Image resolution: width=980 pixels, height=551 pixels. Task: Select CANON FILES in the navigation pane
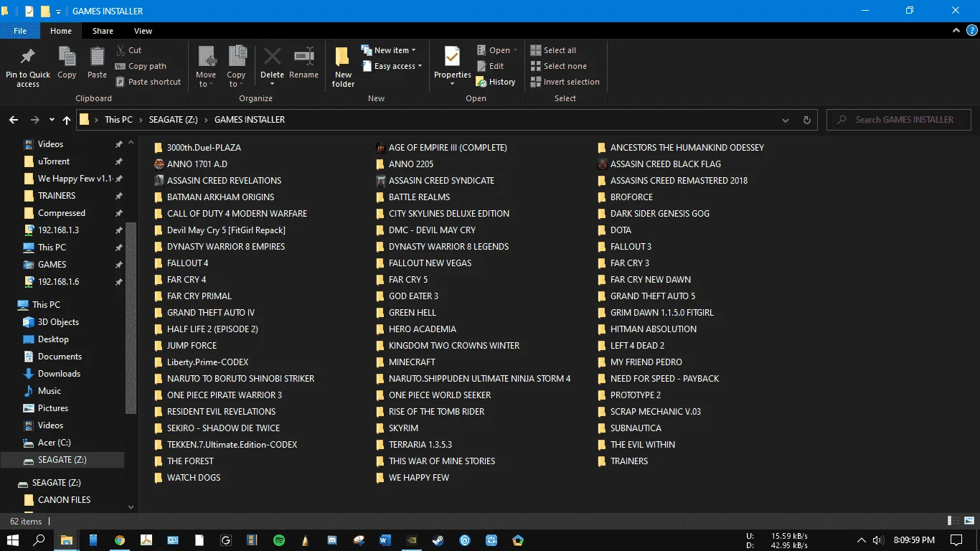coord(64,500)
